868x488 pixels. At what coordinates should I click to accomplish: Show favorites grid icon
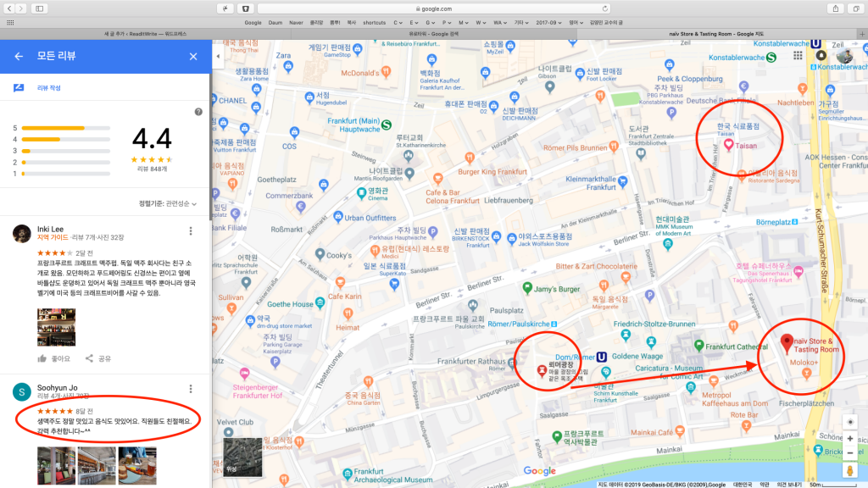point(10,23)
